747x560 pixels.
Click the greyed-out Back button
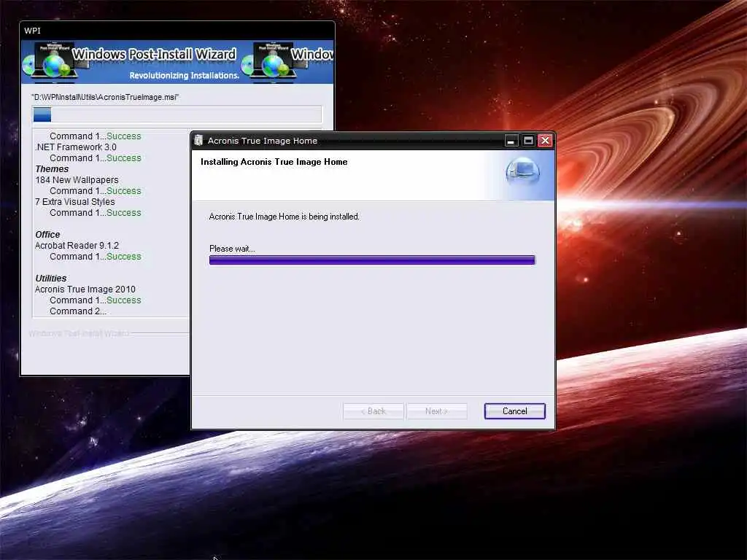tap(373, 411)
